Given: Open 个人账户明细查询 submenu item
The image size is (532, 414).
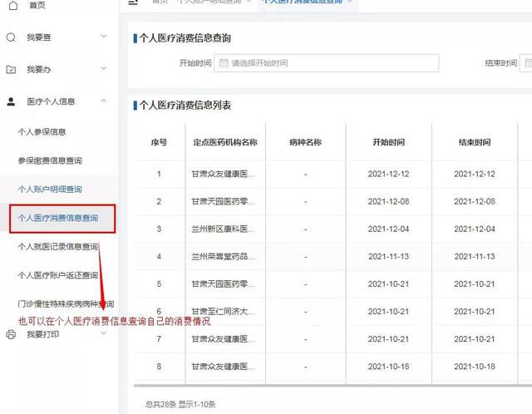Looking at the screenshot, I should pos(50,190).
